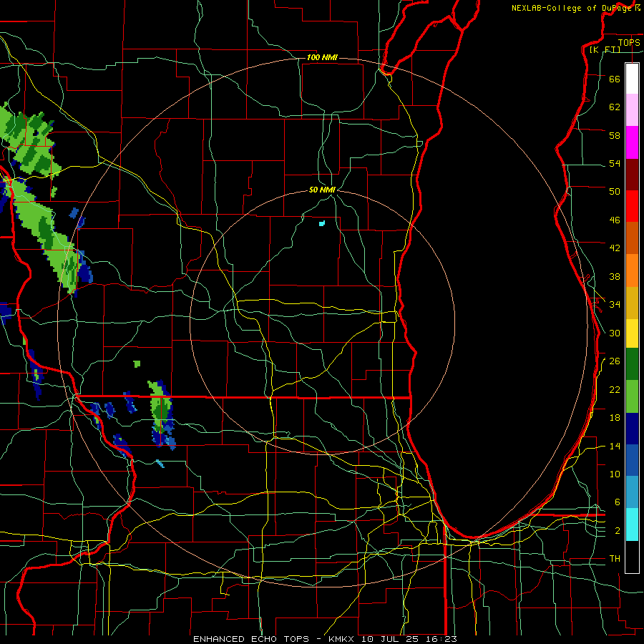Click the white swatch in the legend
This screenshot has width=644, height=644.
[632, 79]
